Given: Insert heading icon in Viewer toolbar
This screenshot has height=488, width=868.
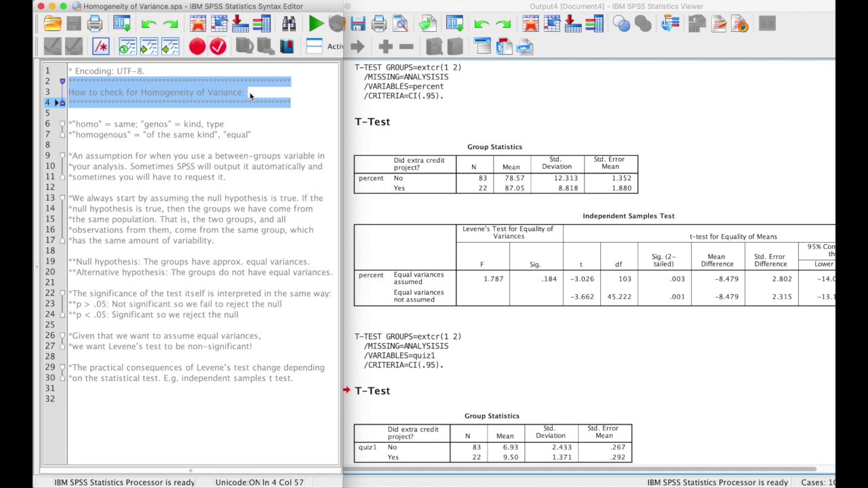Looking at the screenshot, I should click(482, 47).
